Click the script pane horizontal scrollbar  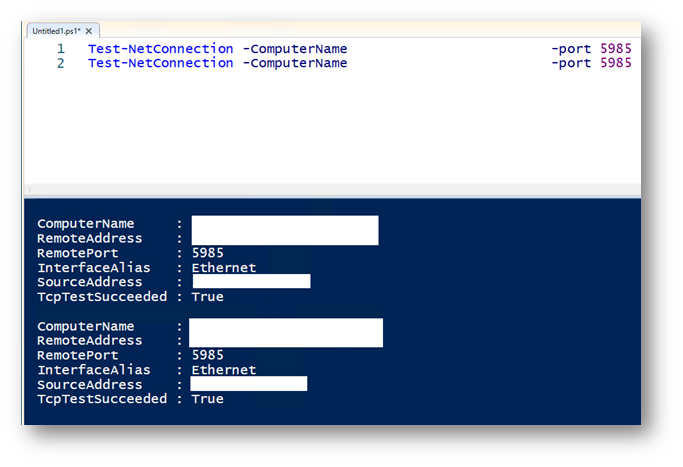tap(332, 190)
